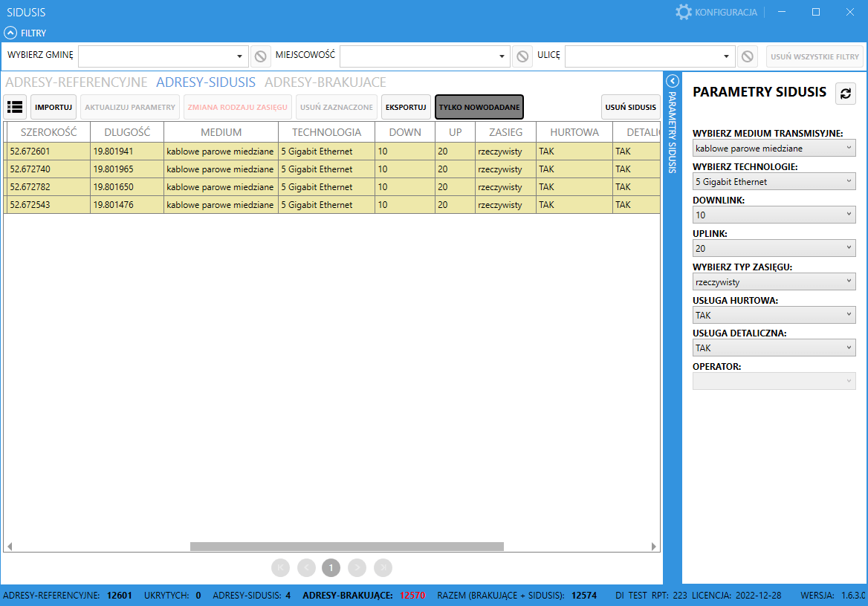Collapse the Parametry Sidusis side panel
The image size is (868, 606).
pos(673,82)
